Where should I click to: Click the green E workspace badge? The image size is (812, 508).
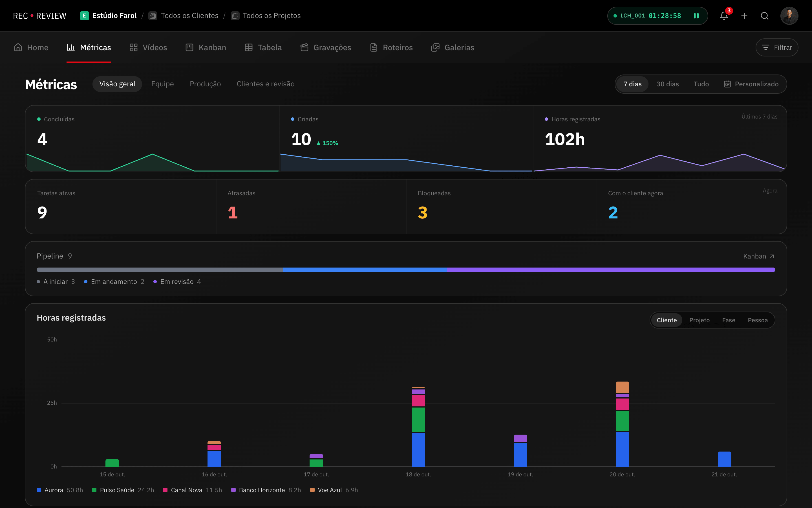(84, 16)
